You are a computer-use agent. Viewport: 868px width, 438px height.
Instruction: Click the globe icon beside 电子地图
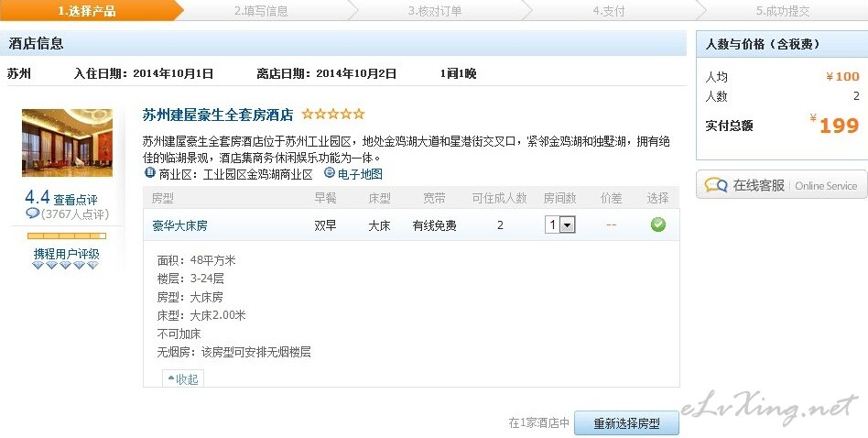tap(330, 173)
